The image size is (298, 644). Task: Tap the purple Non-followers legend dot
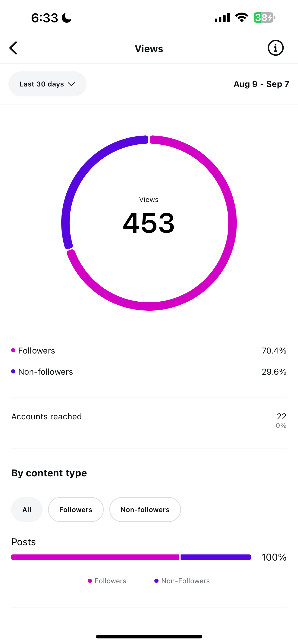(x=13, y=372)
